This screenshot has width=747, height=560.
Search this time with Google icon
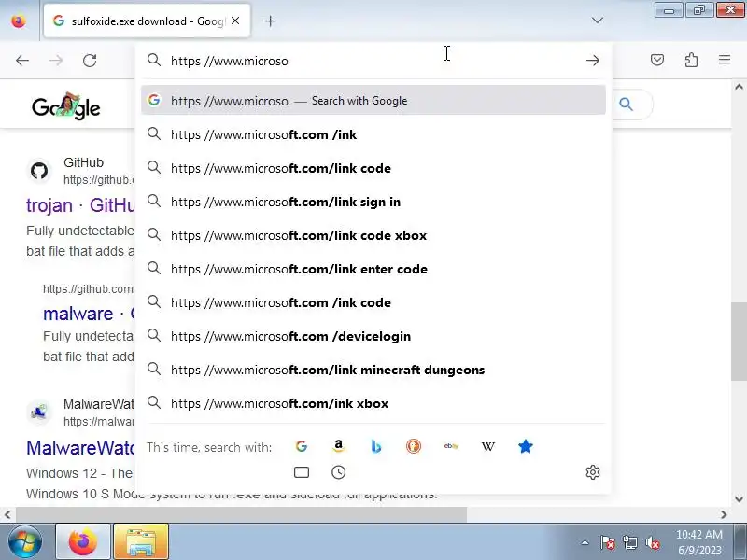[x=301, y=447]
